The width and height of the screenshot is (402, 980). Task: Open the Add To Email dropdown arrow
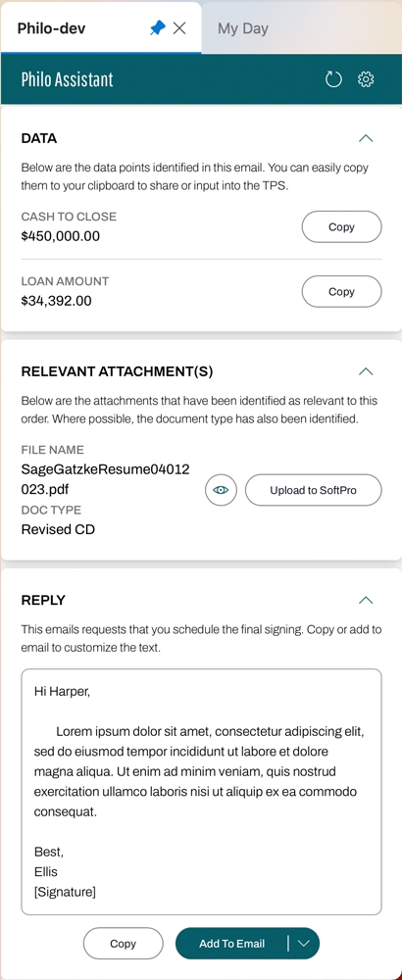[x=304, y=944]
